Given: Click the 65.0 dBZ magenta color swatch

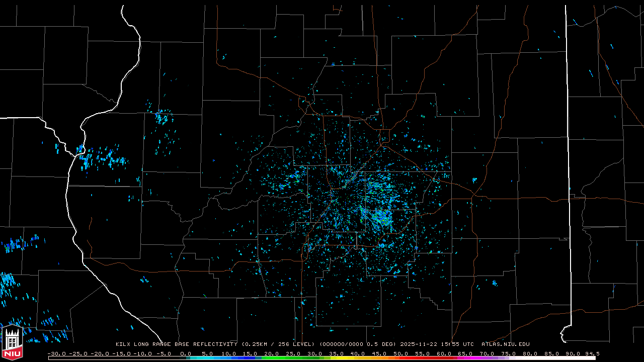Looking at the screenshot, I should pyautogui.click(x=466, y=358).
